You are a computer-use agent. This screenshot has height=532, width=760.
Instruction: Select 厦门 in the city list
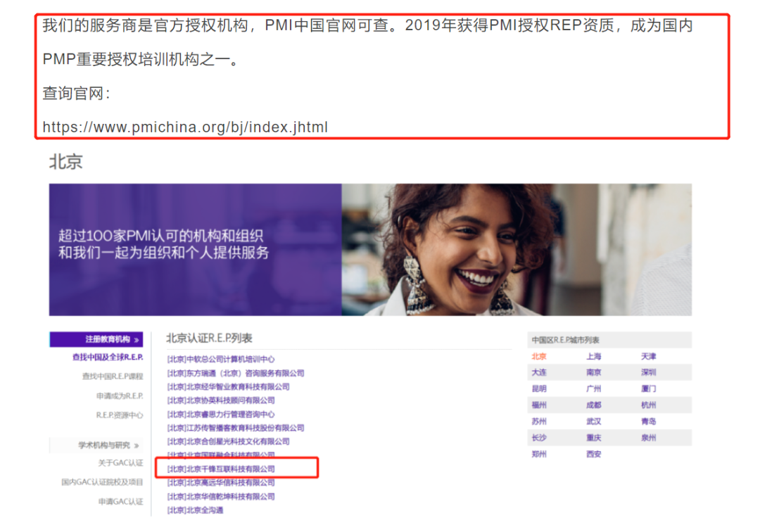pos(649,388)
